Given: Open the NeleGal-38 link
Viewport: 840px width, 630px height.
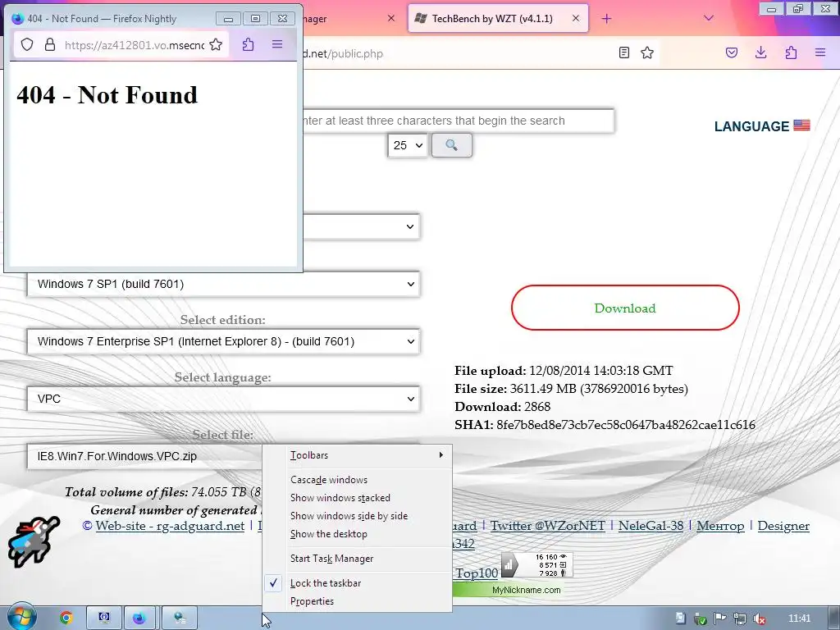Looking at the screenshot, I should pos(651,526).
